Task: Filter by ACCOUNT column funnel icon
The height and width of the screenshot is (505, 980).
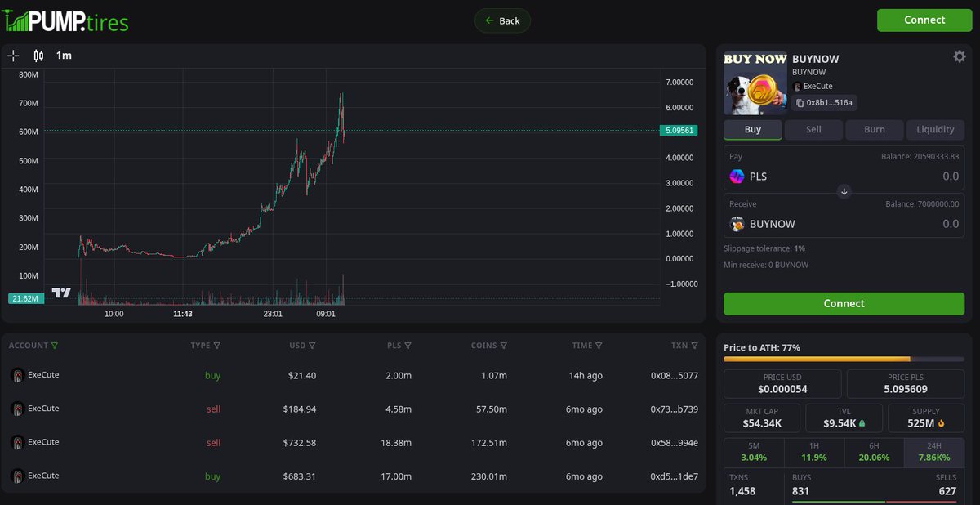Action: point(55,346)
